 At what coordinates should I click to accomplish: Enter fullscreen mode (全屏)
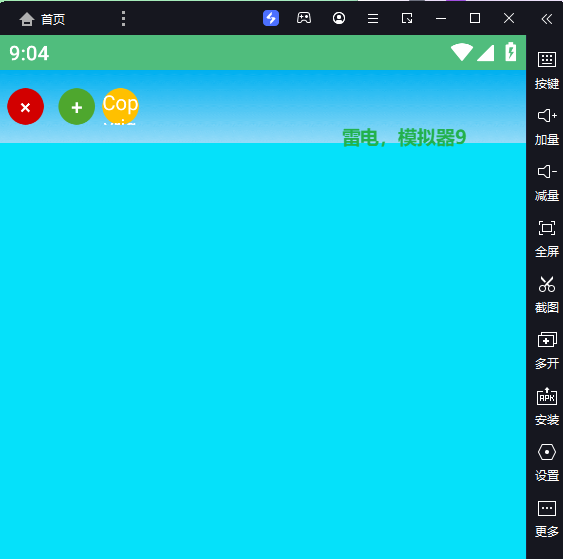pyautogui.click(x=546, y=238)
